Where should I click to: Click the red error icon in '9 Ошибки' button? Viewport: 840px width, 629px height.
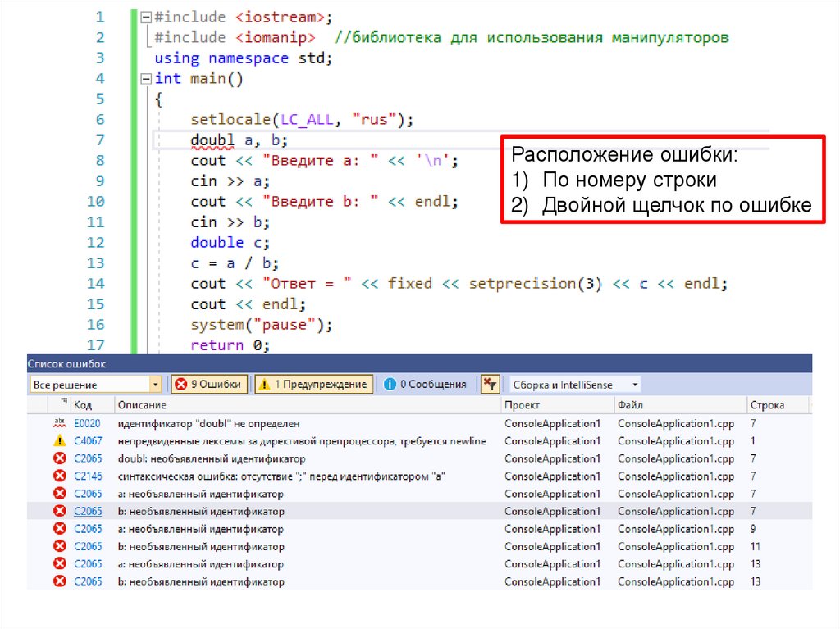(x=181, y=384)
